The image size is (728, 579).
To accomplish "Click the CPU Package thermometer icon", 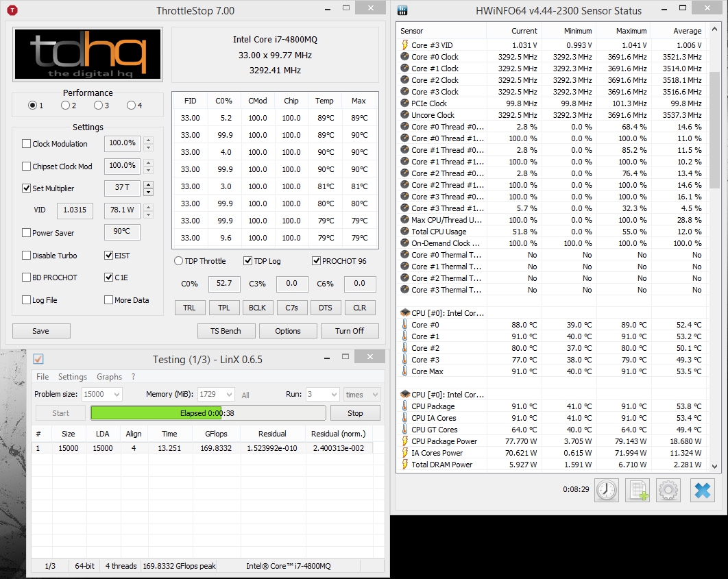I will point(404,406).
